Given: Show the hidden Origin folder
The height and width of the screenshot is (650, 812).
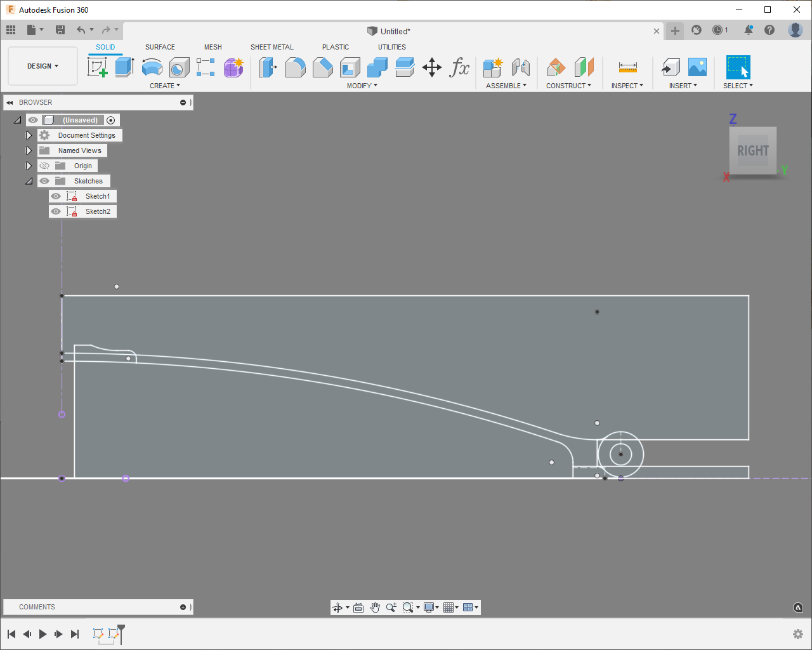Looking at the screenshot, I should pyautogui.click(x=44, y=166).
